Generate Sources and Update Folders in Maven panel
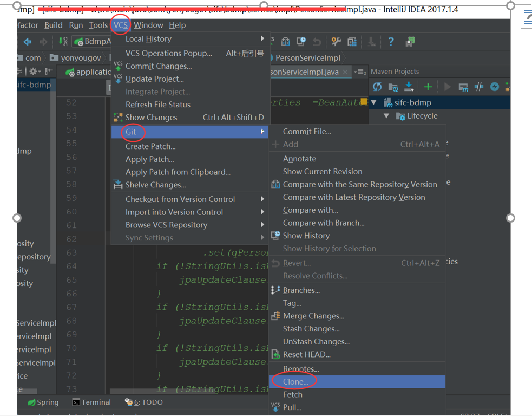This screenshot has width=532, height=416. [x=394, y=87]
